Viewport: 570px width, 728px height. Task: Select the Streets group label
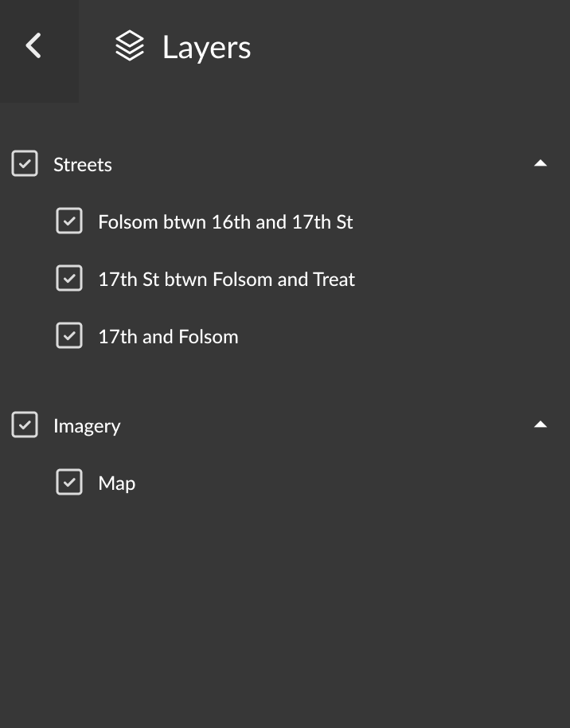click(83, 164)
